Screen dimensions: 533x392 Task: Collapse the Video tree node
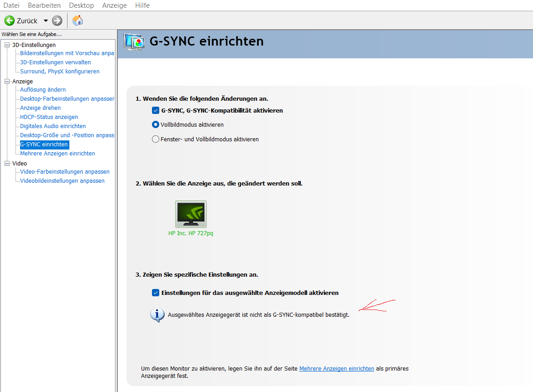[7, 163]
